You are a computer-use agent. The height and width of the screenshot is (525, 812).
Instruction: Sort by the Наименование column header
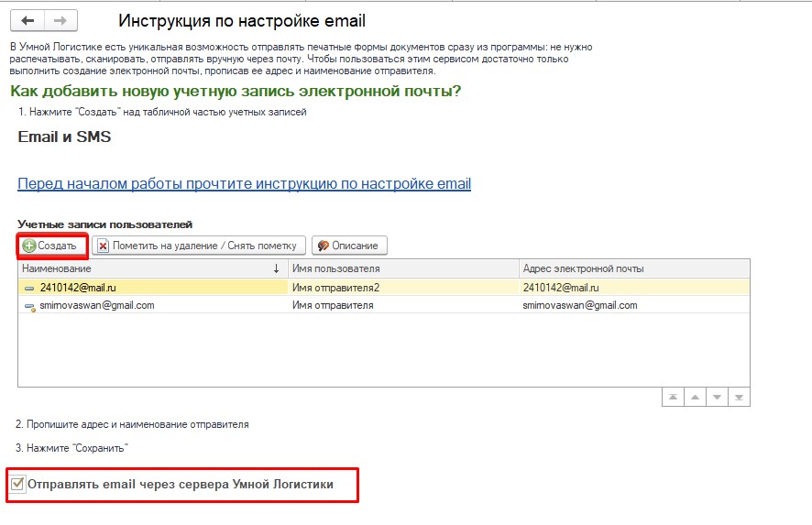(153, 268)
